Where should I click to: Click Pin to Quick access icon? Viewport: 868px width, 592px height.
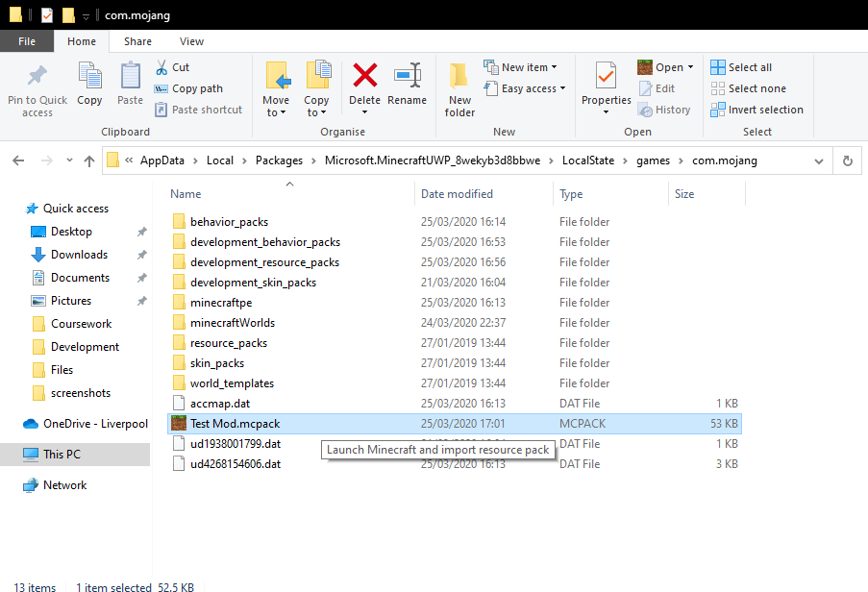pos(37,75)
